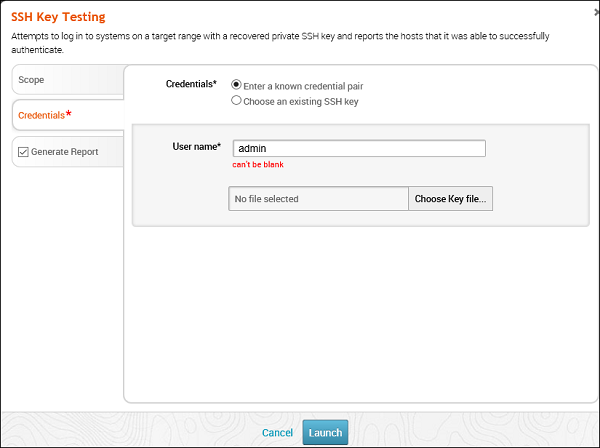Image resolution: width=600 pixels, height=448 pixels.
Task: Select the Generate Report tab label
Action: point(64,152)
